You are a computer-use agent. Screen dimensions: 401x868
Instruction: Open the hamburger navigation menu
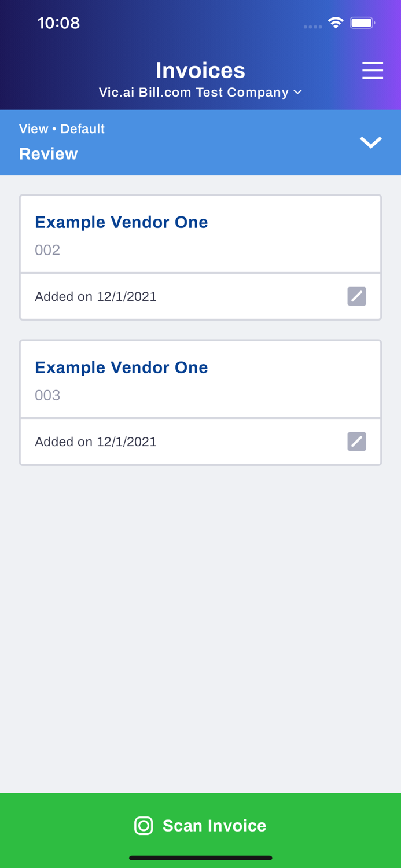click(x=373, y=70)
